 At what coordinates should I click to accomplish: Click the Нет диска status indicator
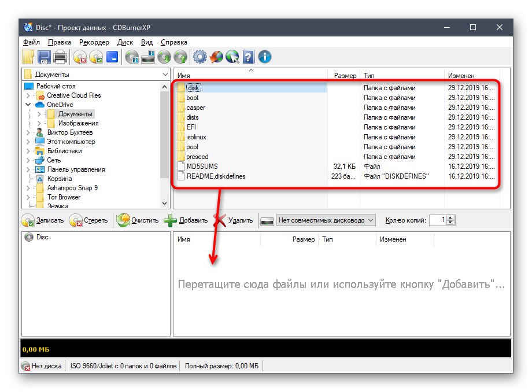tap(42, 366)
